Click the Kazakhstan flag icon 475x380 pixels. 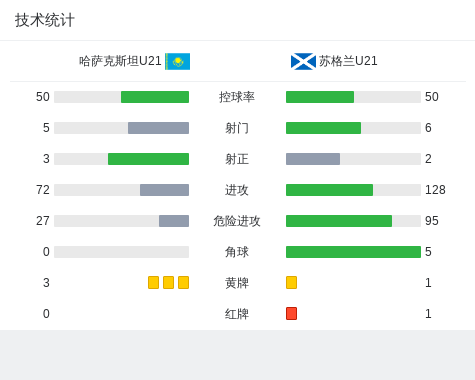178,61
